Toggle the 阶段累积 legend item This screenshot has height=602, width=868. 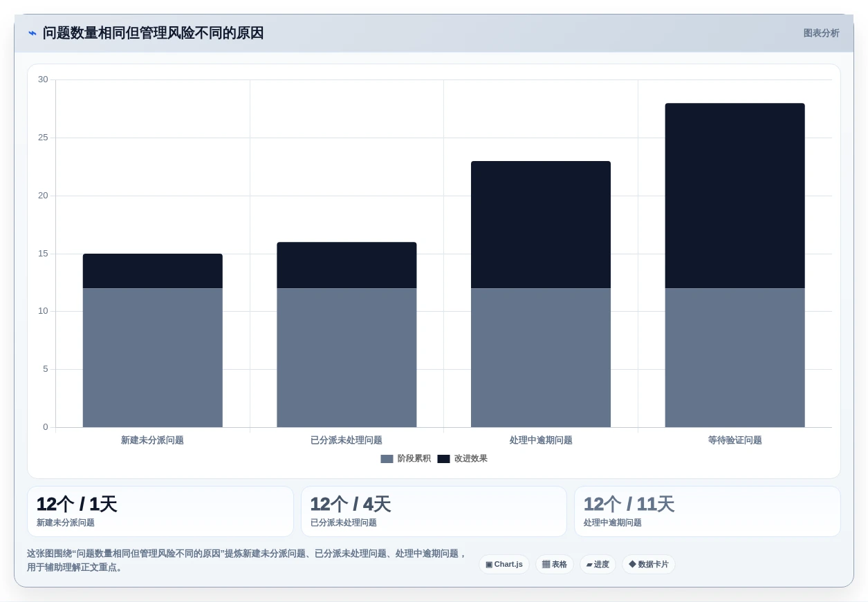[x=405, y=458]
